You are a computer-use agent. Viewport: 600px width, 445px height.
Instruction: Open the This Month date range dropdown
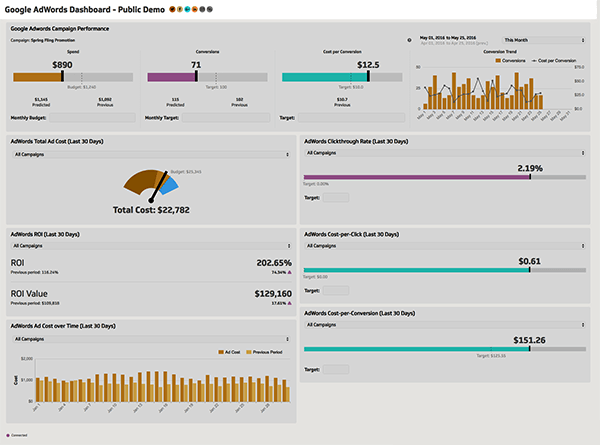(543, 40)
